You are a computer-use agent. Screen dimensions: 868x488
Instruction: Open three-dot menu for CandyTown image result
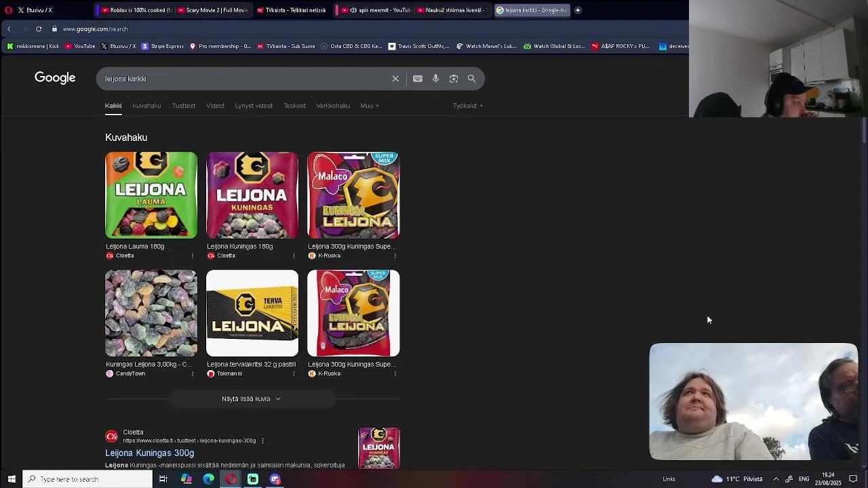(193, 373)
